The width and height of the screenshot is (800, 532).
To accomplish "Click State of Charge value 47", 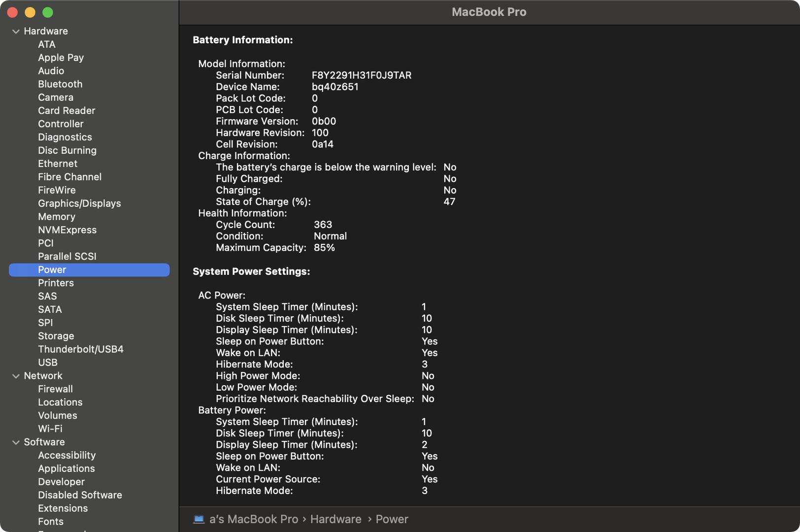I will [x=449, y=202].
